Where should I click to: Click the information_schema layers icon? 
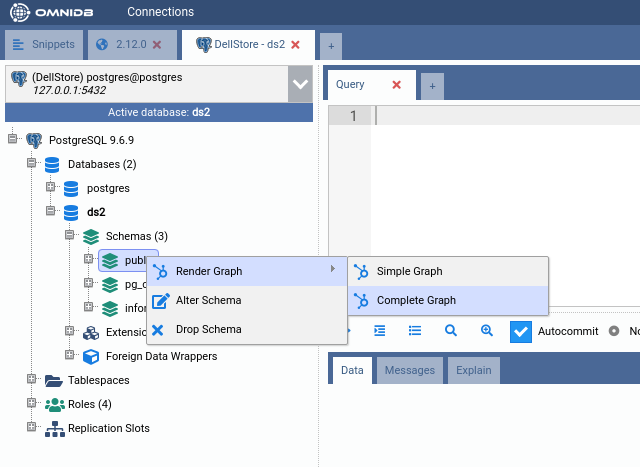tap(110, 309)
